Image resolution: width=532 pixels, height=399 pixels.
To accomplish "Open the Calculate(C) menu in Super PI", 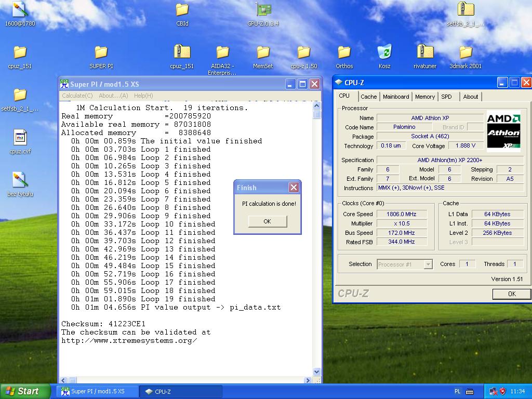I will [x=77, y=96].
